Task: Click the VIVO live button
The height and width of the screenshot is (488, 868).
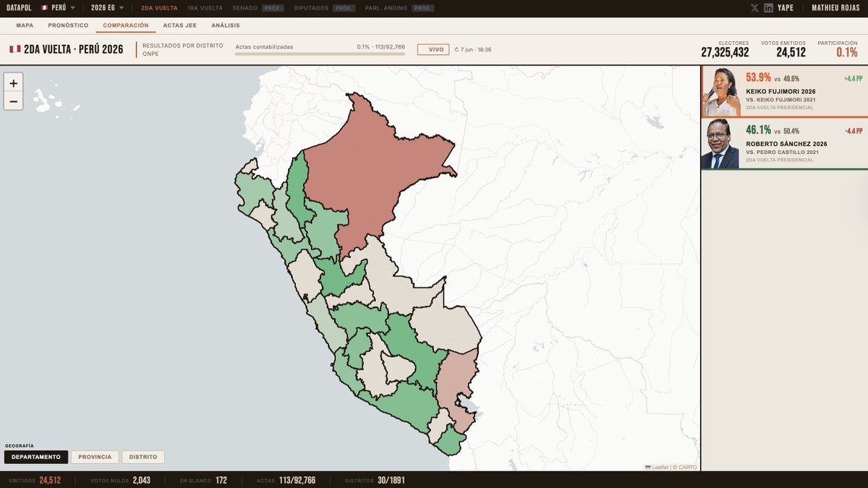Action: [433, 49]
